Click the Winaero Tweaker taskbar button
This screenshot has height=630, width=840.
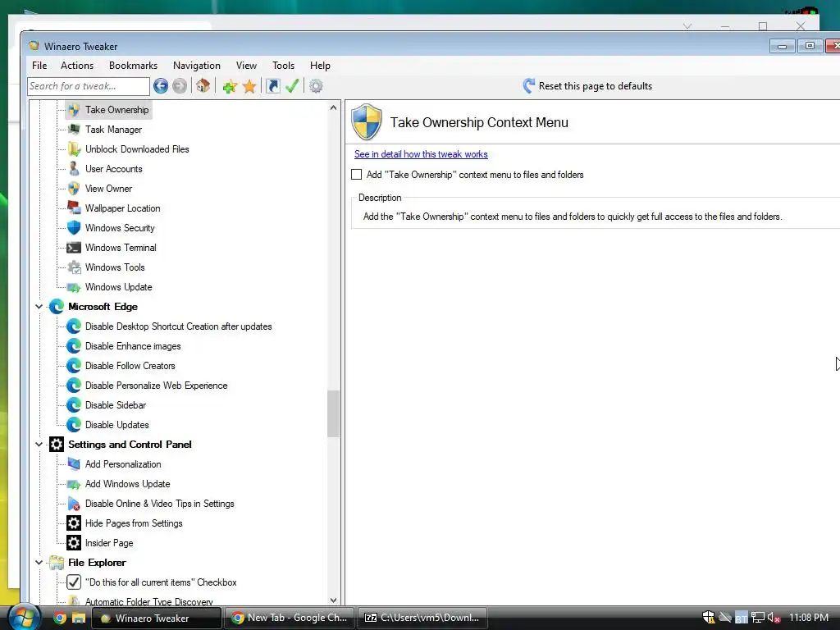pyautogui.click(x=157, y=618)
